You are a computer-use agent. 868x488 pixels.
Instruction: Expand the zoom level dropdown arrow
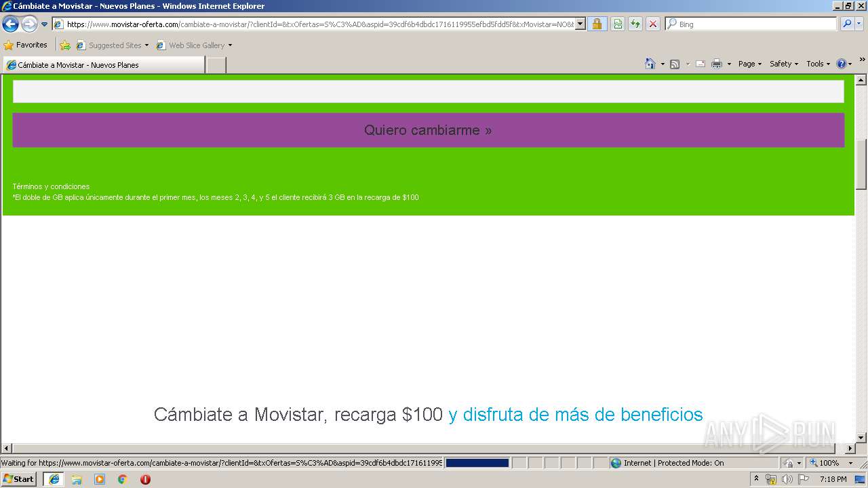point(850,463)
